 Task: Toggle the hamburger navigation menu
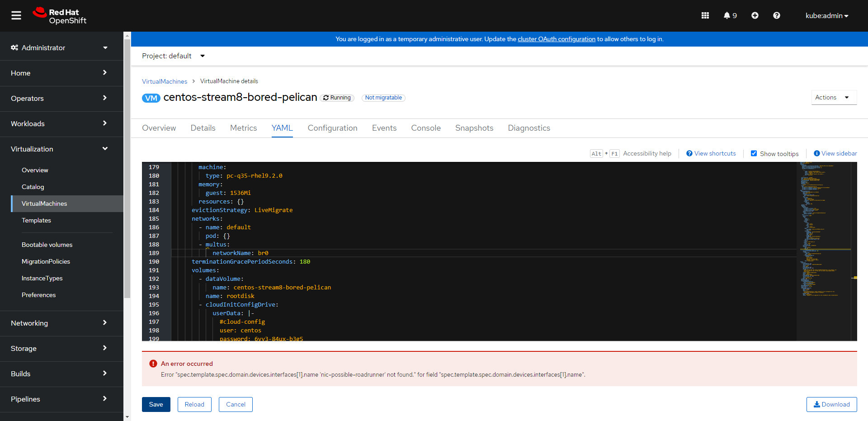(16, 16)
